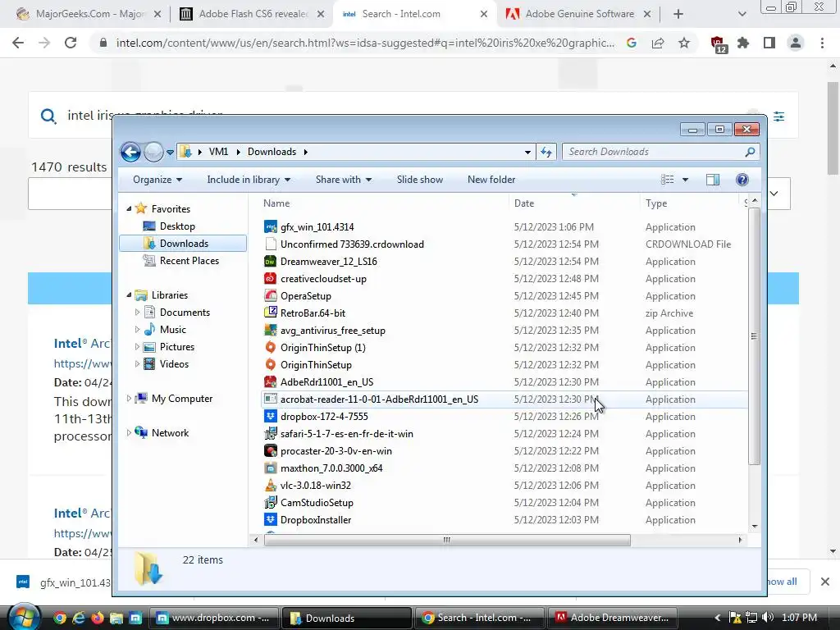This screenshot has width=840, height=630.
Task: Dismiss the Chrome downloads bar
Action: [825, 582]
